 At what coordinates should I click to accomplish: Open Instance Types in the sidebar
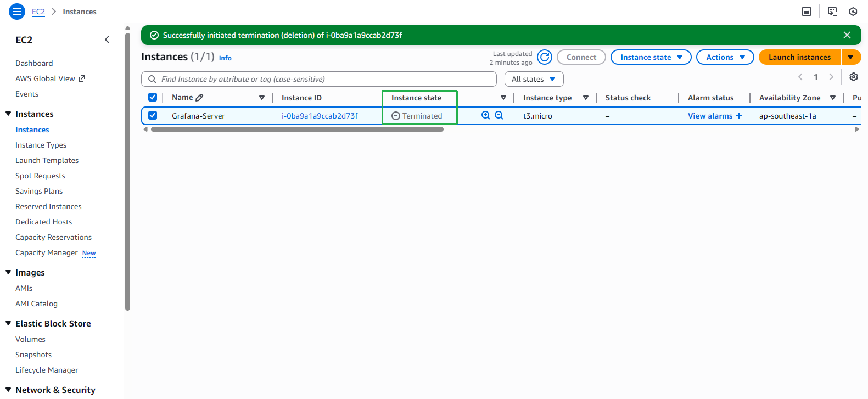[x=41, y=145]
